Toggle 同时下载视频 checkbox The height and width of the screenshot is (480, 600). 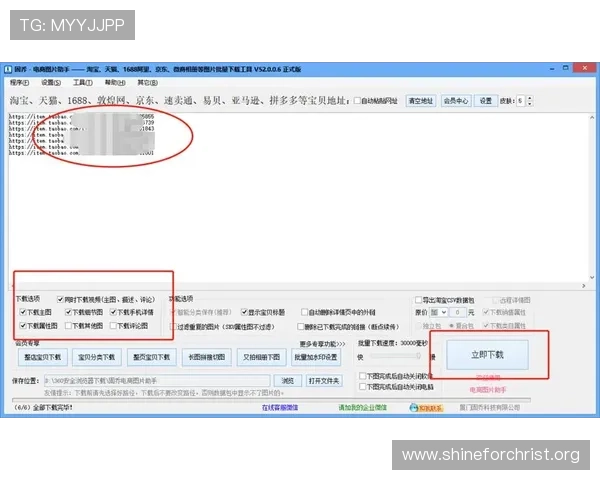coord(60,299)
